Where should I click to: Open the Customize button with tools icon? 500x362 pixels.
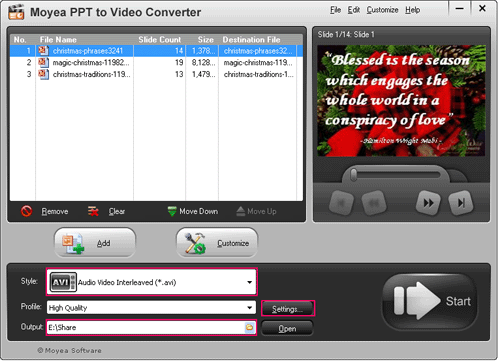coord(217,243)
